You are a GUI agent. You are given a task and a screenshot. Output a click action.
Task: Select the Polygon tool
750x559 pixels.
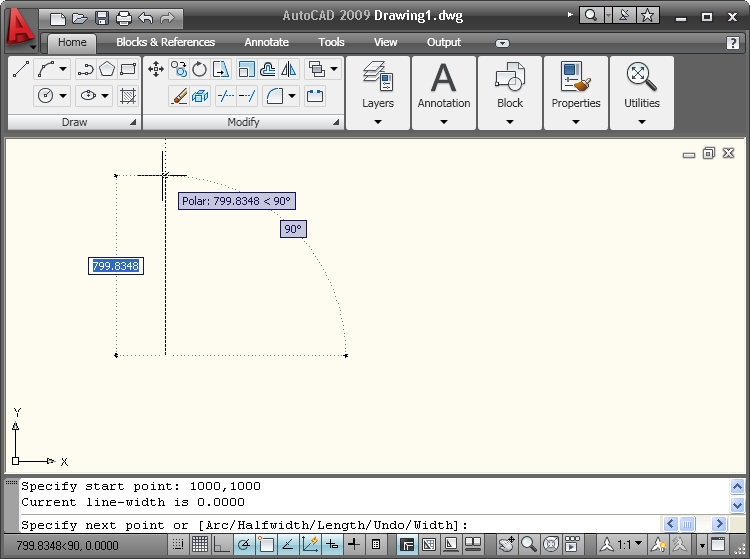(x=107, y=69)
